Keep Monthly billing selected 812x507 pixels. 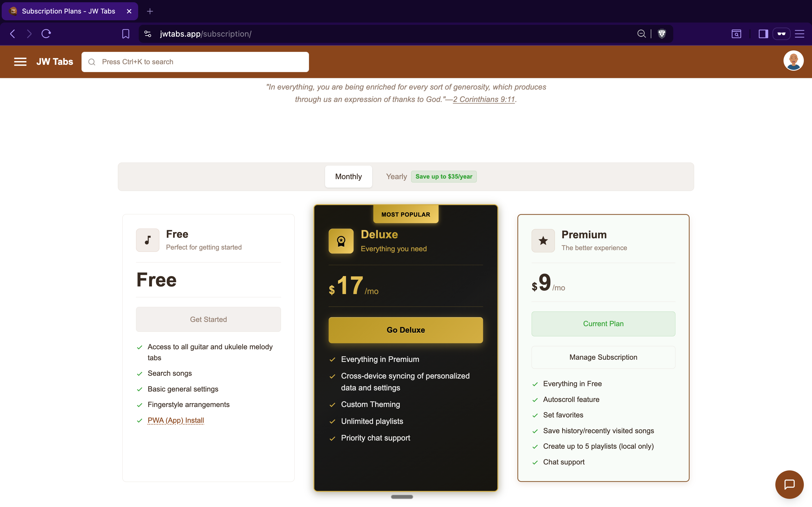click(x=348, y=176)
